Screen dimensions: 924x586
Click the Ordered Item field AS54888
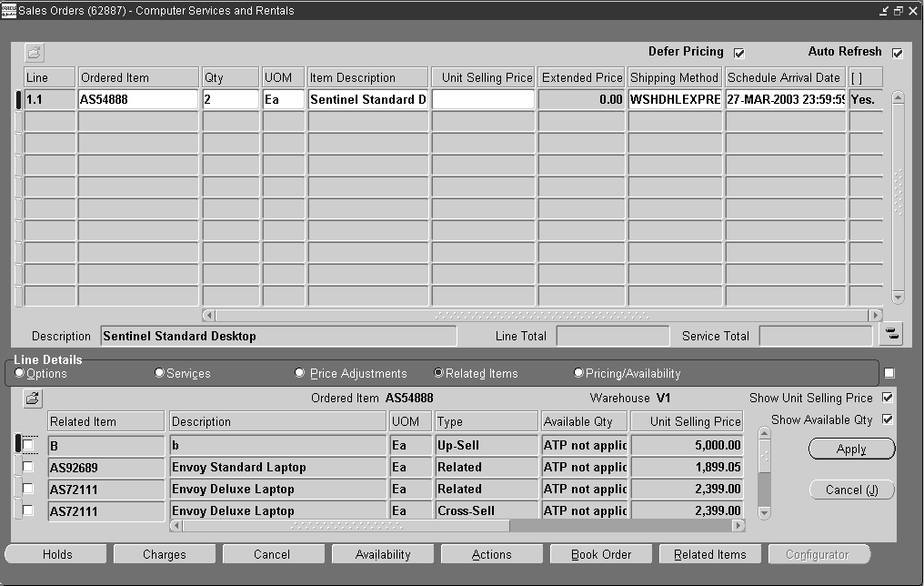pyautogui.click(x=138, y=99)
